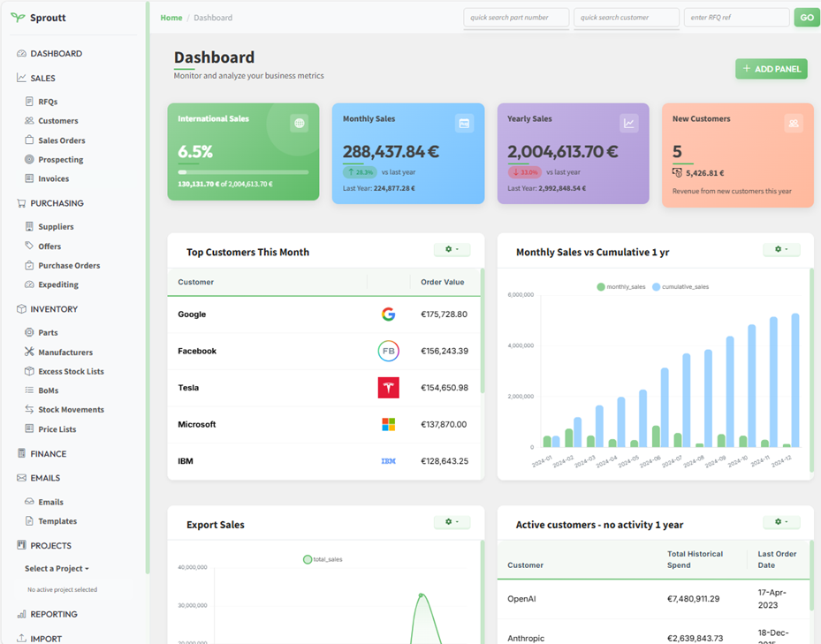This screenshot has width=821, height=644.
Task: Open the gear dropdown on Export Sales panel
Action: point(452,521)
